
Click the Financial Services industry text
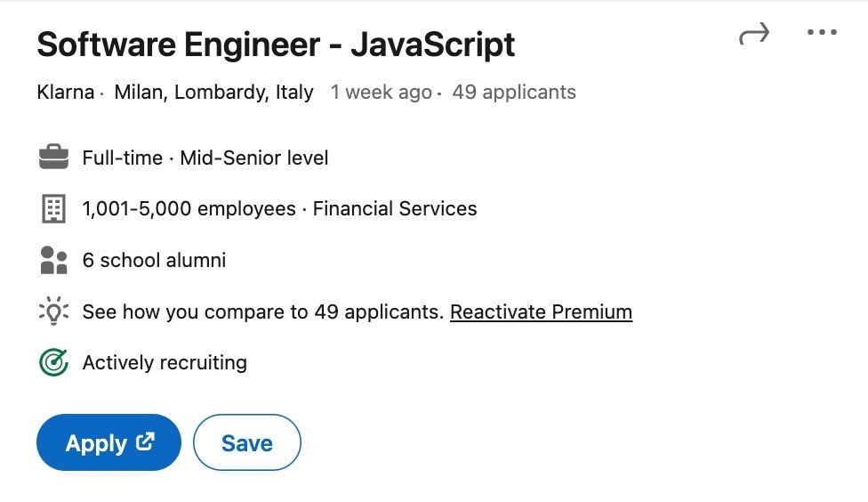395,209
